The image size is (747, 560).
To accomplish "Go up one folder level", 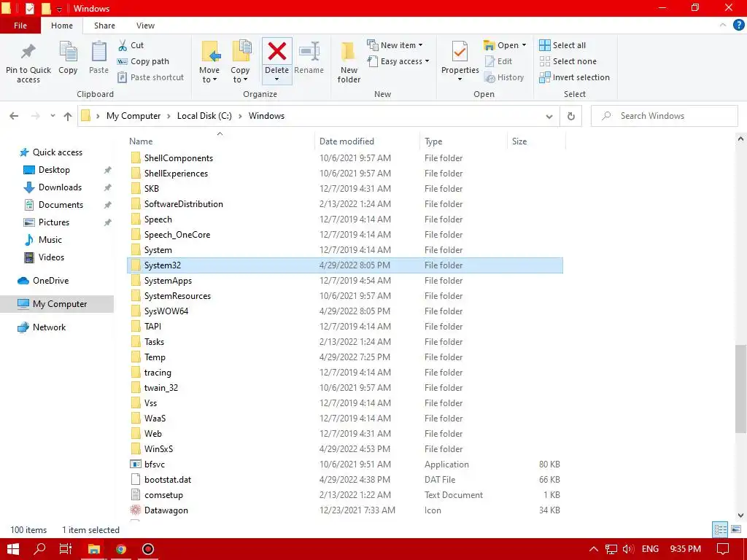I will (x=68, y=116).
